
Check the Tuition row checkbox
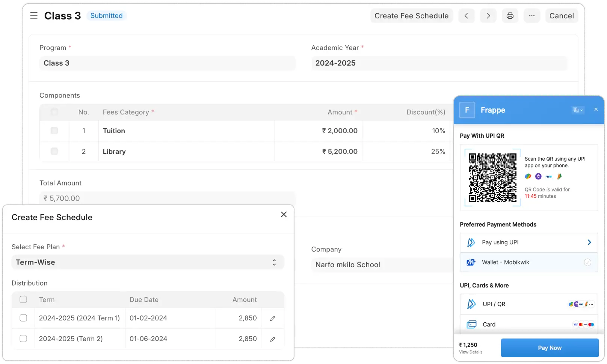click(54, 131)
